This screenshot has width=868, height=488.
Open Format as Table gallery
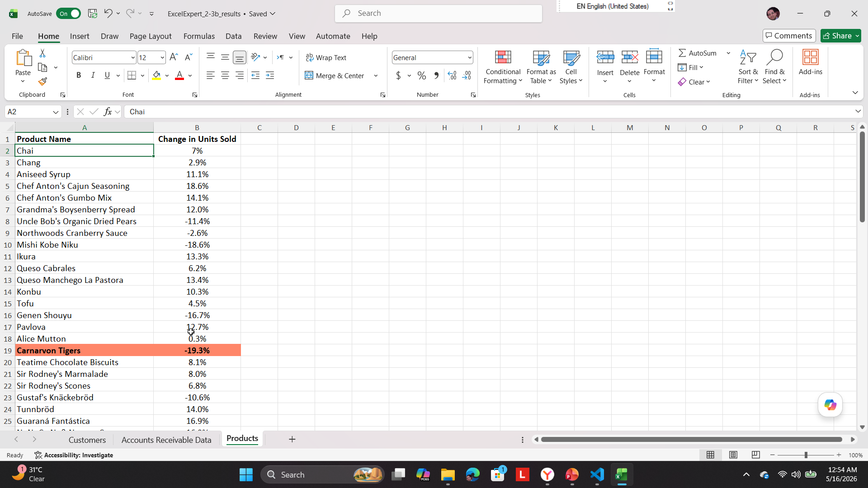tap(541, 67)
